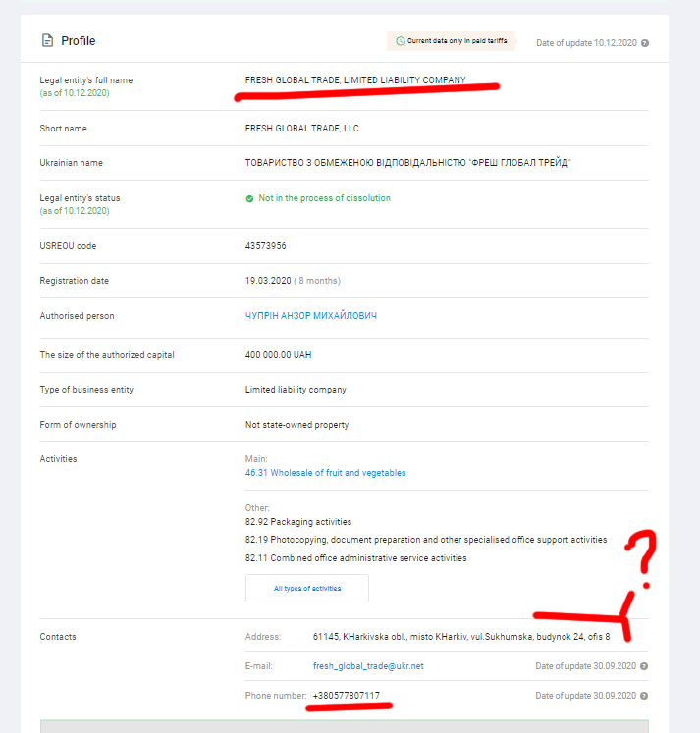Click the Current data only in paid tariffs badge

click(x=451, y=41)
